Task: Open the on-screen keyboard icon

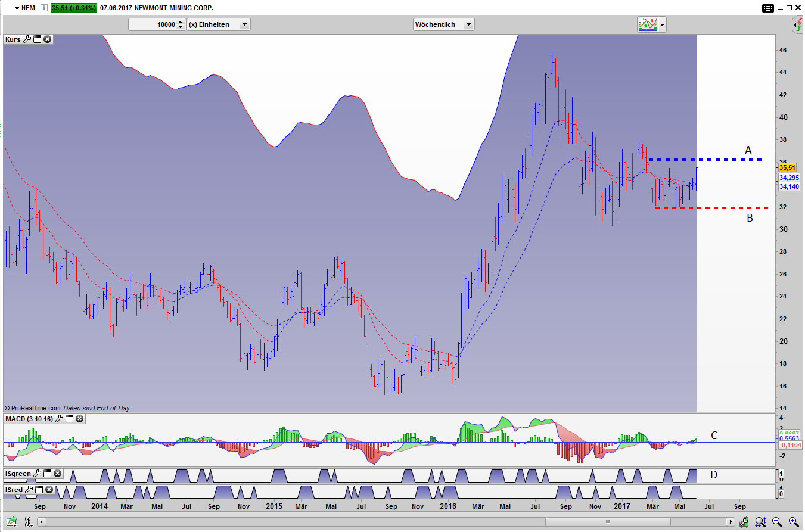Action: [x=768, y=8]
